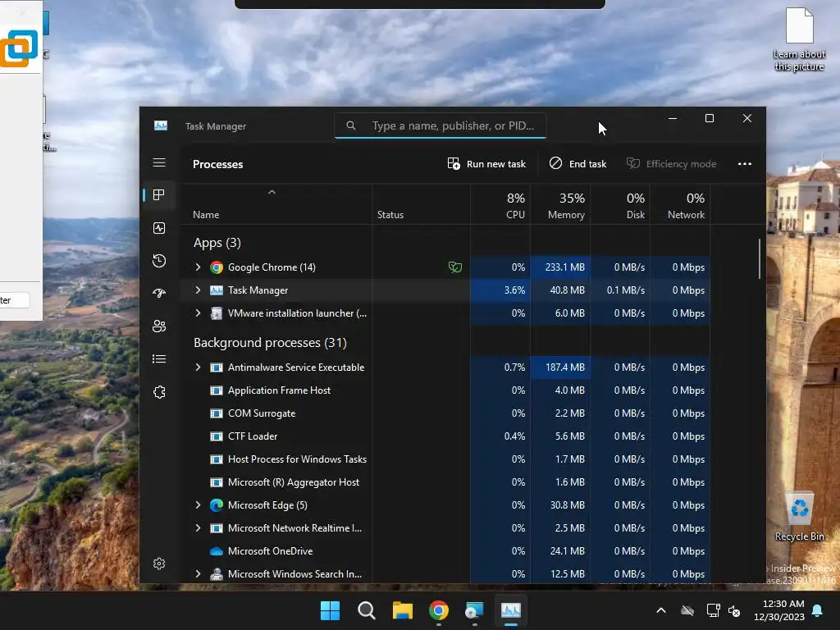Open the Recycle Bin on the desktop
Viewport: 840px width, 630px height.
(x=799, y=517)
